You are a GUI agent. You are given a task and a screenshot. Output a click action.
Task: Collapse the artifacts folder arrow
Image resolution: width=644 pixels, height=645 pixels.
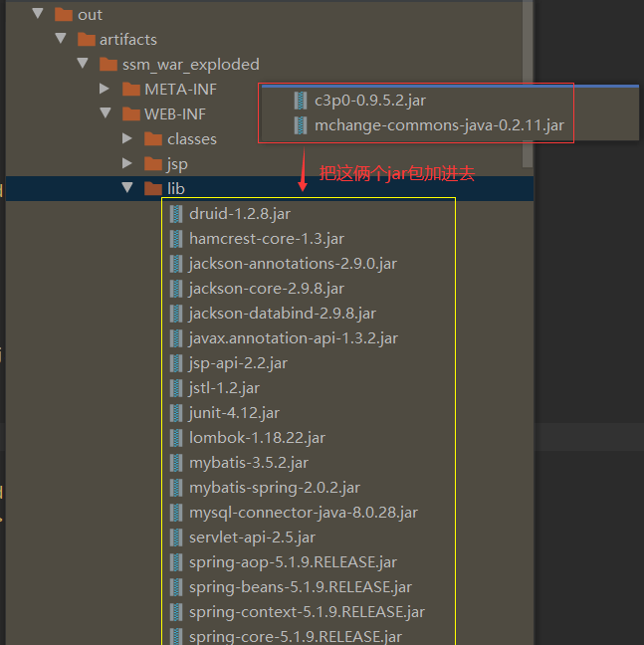(x=61, y=38)
